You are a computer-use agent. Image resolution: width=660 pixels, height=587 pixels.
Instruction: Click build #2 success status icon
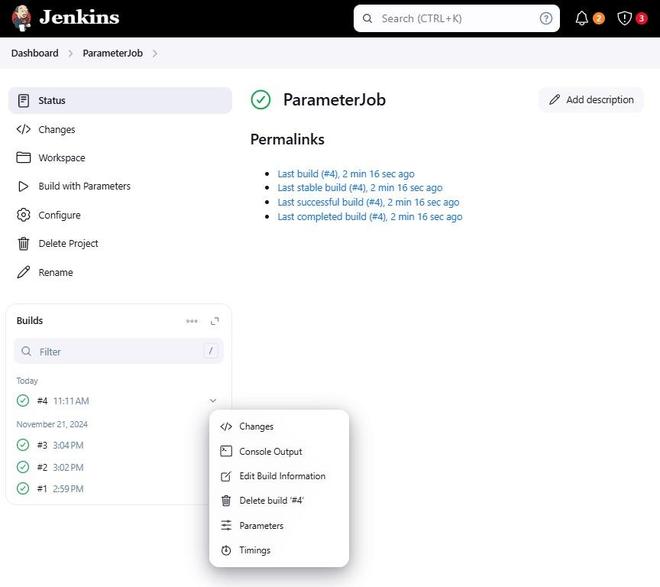[23, 467]
